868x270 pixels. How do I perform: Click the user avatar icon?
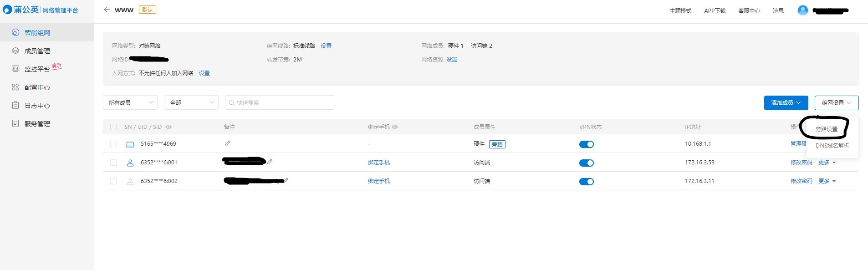click(x=802, y=10)
